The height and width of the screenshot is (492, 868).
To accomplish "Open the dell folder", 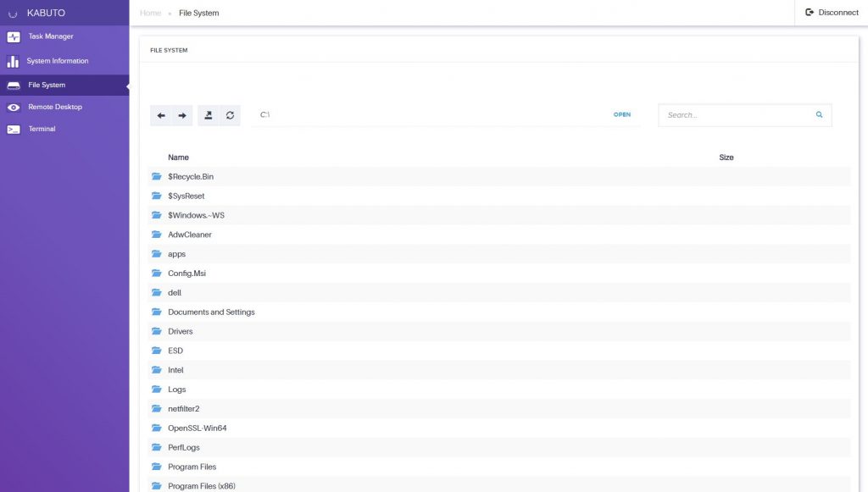I will tap(175, 293).
